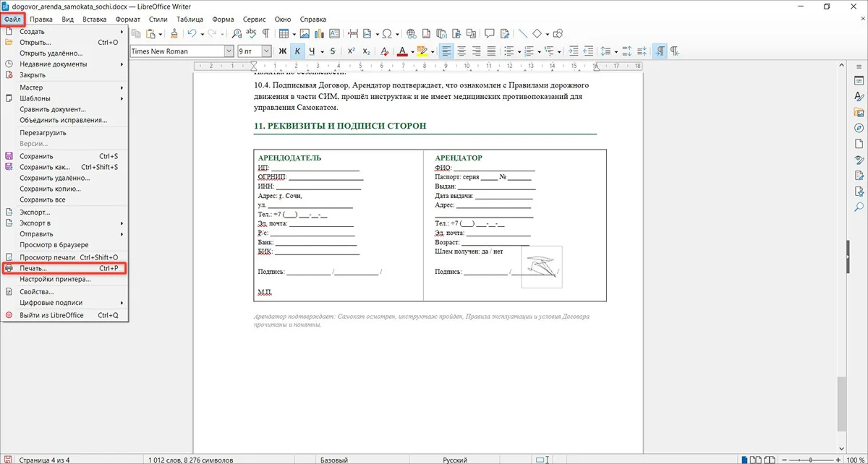The height and width of the screenshot is (464, 868).
Task: Open the Таблица menu
Action: tap(190, 19)
